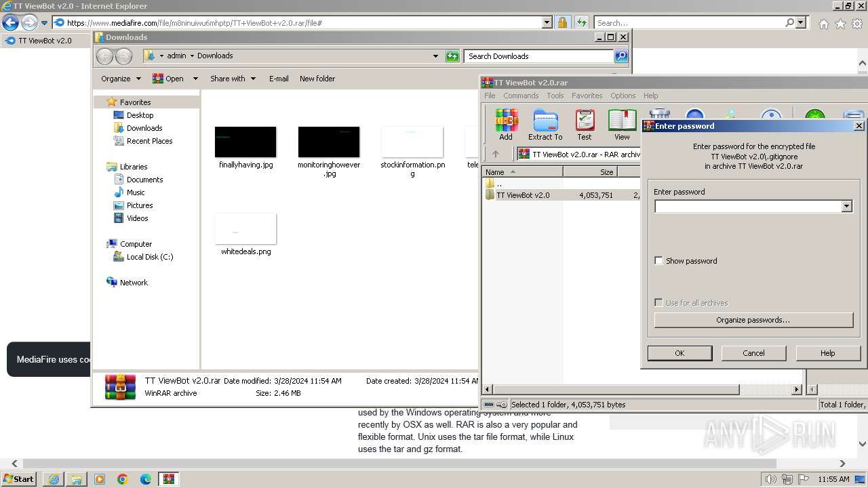Click the Search Downloads magnifier icon
The image size is (868, 488).
[x=620, y=56]
